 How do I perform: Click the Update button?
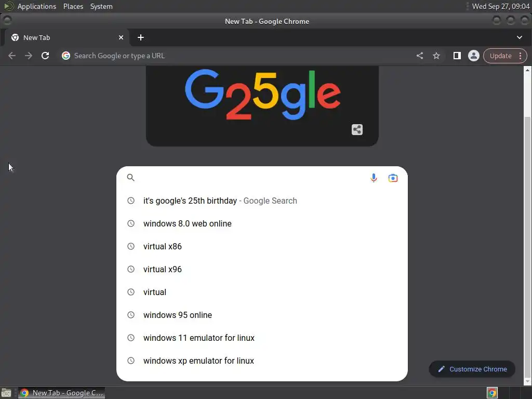(500, 56)
